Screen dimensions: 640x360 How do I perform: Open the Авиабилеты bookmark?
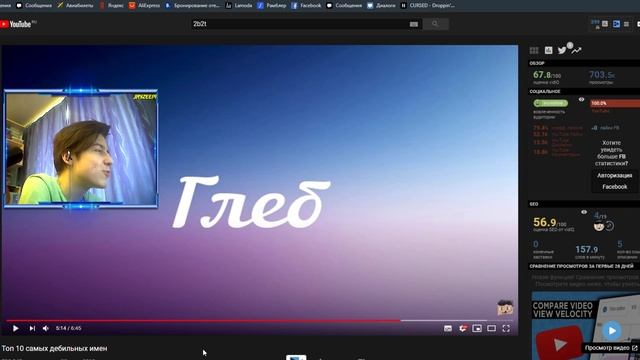pos(76,5)
